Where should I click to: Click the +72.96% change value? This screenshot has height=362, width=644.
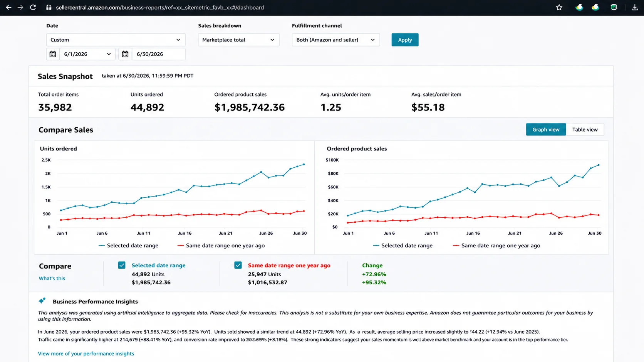(x=374, y=274)
